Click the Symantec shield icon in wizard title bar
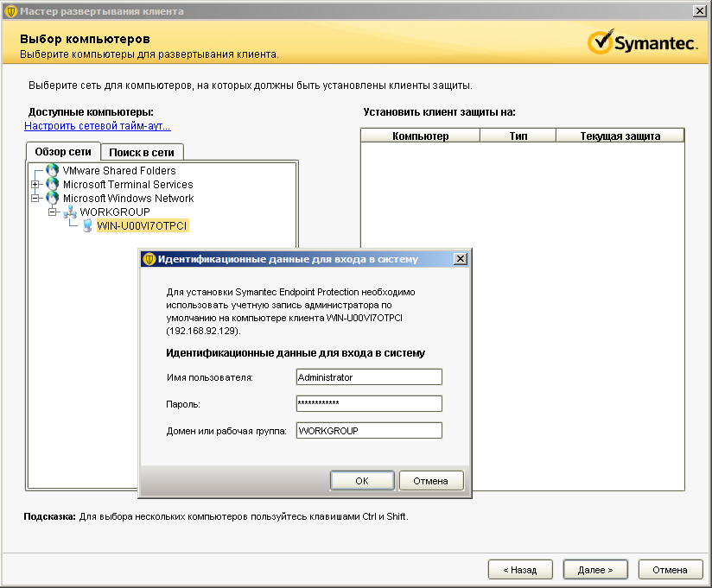 pos(11,11)
